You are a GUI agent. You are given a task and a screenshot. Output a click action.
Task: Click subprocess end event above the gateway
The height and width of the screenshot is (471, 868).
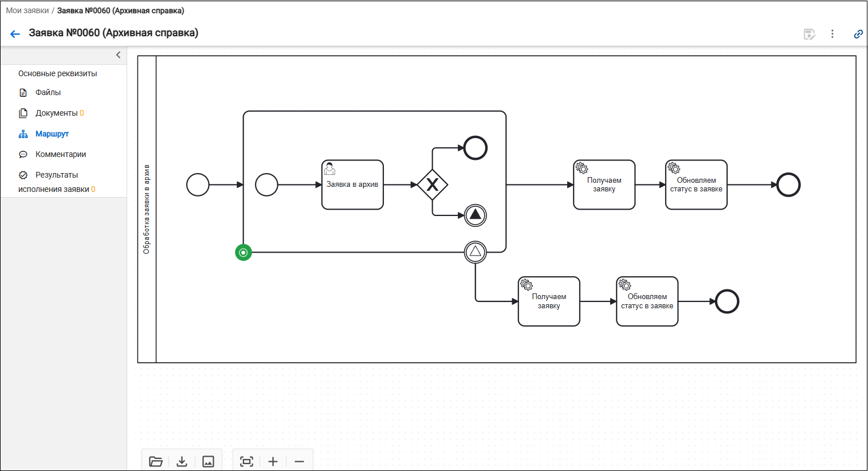pos(476,148)
